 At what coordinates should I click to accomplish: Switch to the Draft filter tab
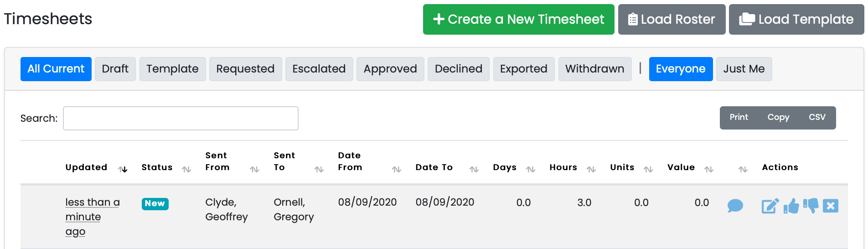point(115,69)
